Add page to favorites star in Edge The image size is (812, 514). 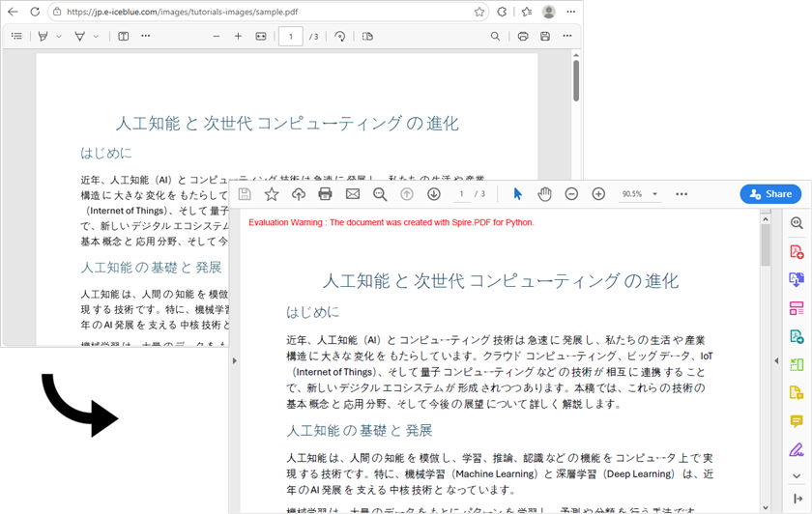click(479, 12)
